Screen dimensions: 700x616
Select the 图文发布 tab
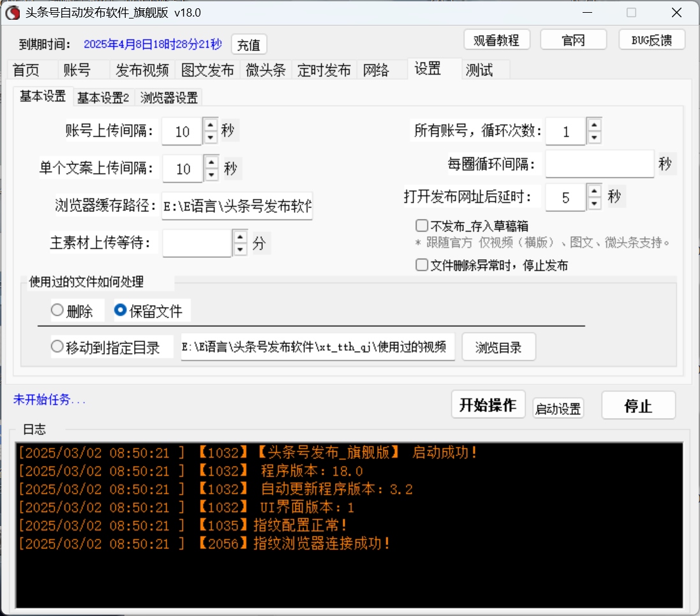(207, 70)
